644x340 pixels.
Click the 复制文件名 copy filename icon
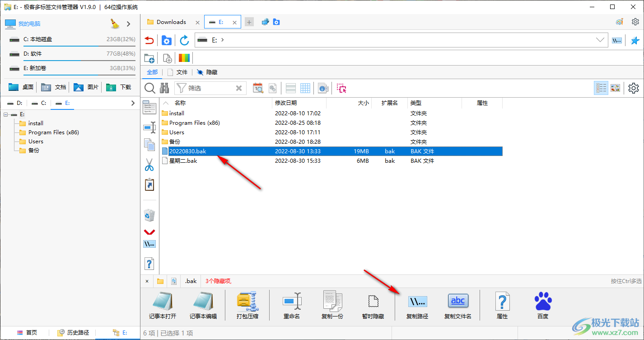(457, 302)
